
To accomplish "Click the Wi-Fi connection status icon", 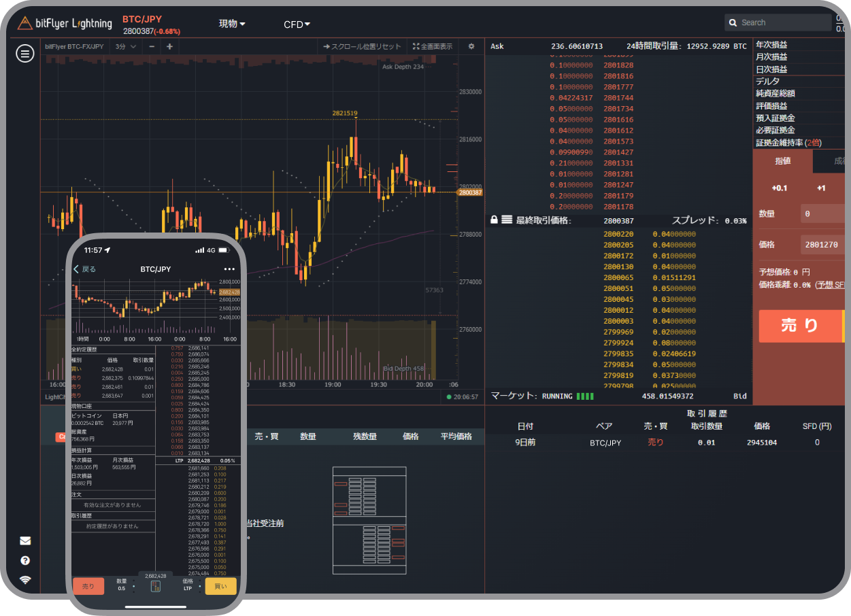I will 25,580.
